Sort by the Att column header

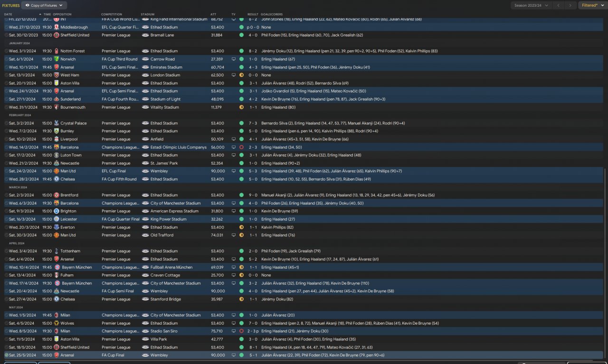pyautogui.click(x=213, y=14)
